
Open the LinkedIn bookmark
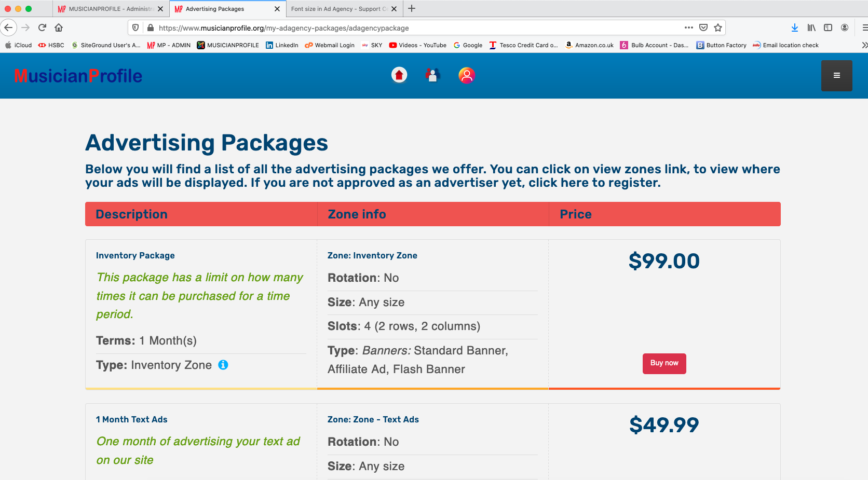pos(282,45)
